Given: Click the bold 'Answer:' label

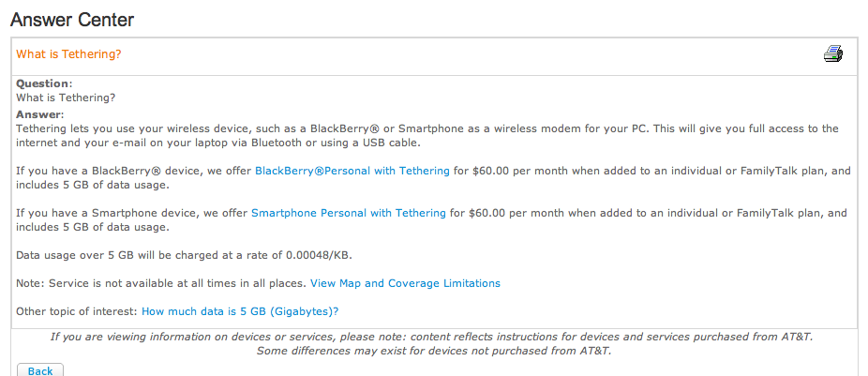Looking at the screenshot, I should pos(39,114).
